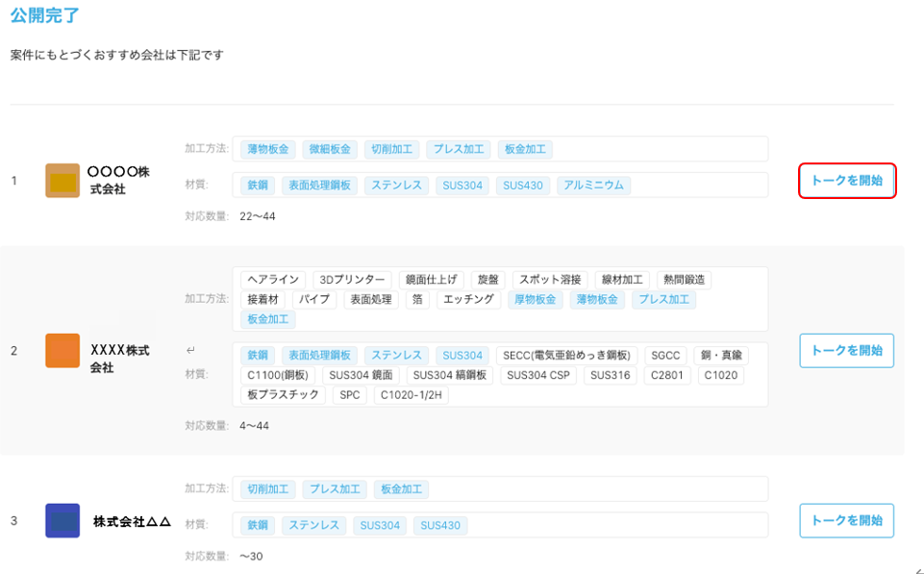The width and height of the screenshot is (924, 574).
Task: Click the 板プラスチック tag
Action: point(283,395)
